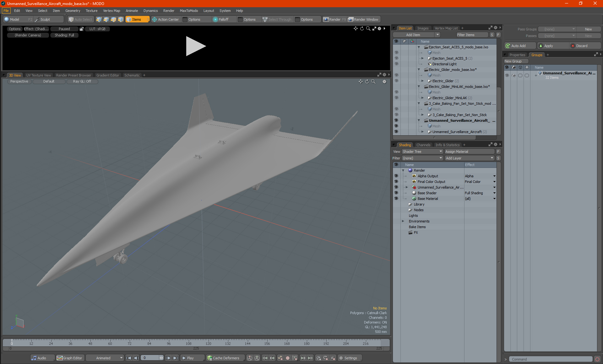The height and width of the screenshot is (364, 603).
Task: Open Pass Groups dropdown
Action: pos(557,29)
